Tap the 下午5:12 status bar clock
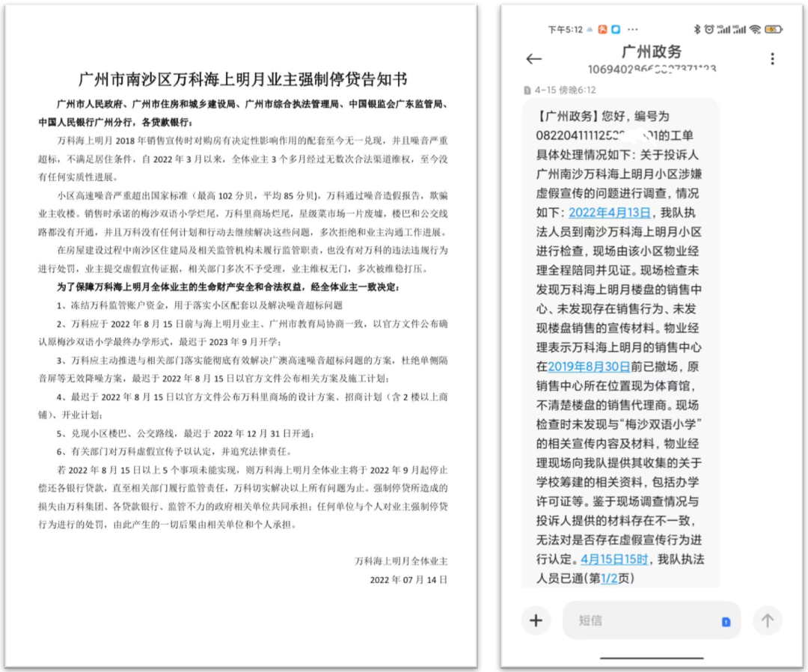 click(566, 29)
